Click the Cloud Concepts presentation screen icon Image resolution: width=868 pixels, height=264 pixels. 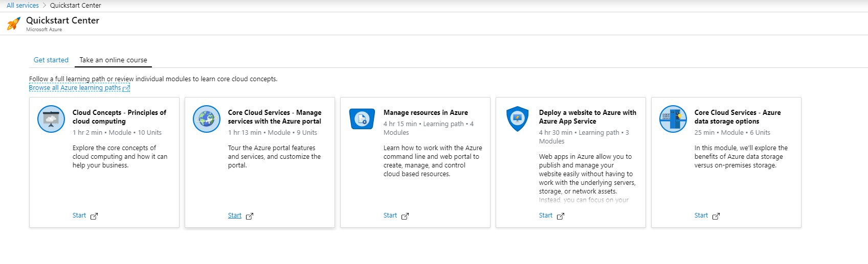[51, 119]
